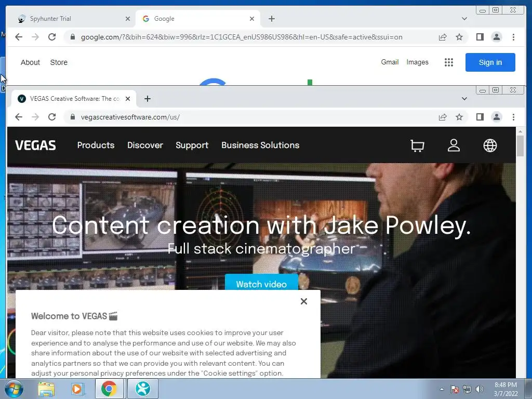Screen dimensions: 532x399
Task: Select the VEGAS Creative Software tab
Action: (74, 99)
